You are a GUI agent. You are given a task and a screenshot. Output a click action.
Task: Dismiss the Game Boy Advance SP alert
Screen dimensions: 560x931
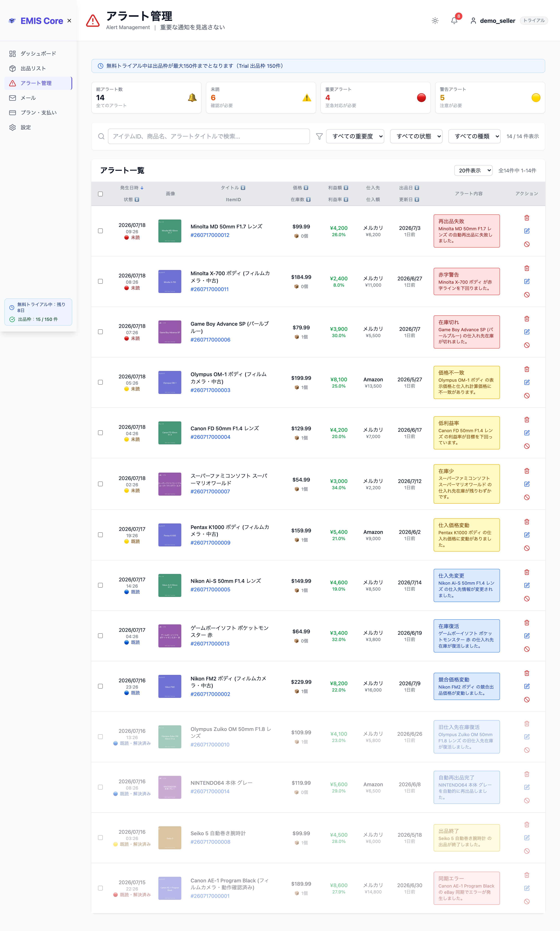tap(527, 345)
